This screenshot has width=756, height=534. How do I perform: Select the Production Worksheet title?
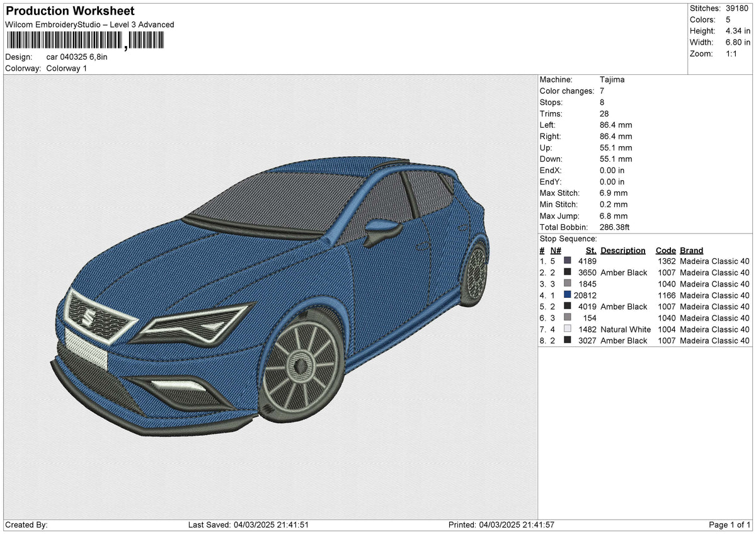[x=70, y=11]
